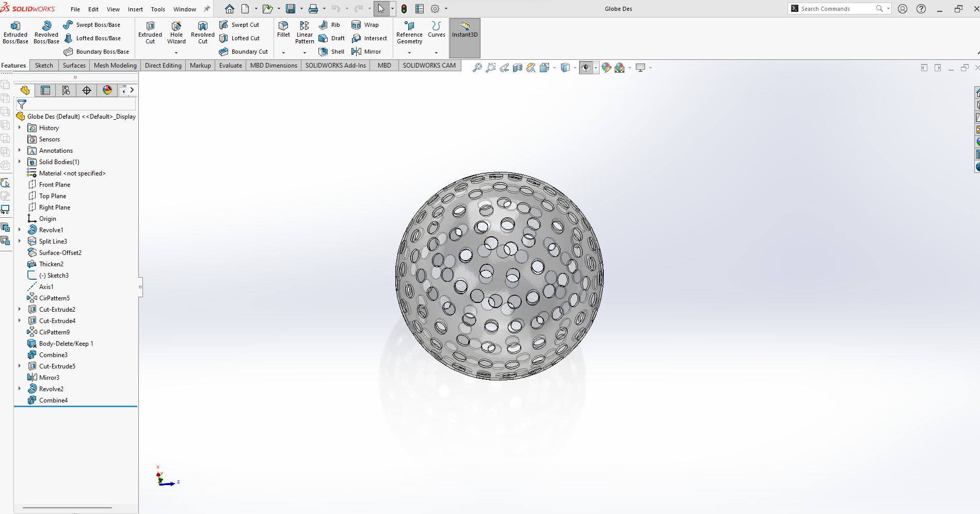Toggle the Select cursor tool
Viewport: 980px width, 514px height.
(x=381, y=9)
